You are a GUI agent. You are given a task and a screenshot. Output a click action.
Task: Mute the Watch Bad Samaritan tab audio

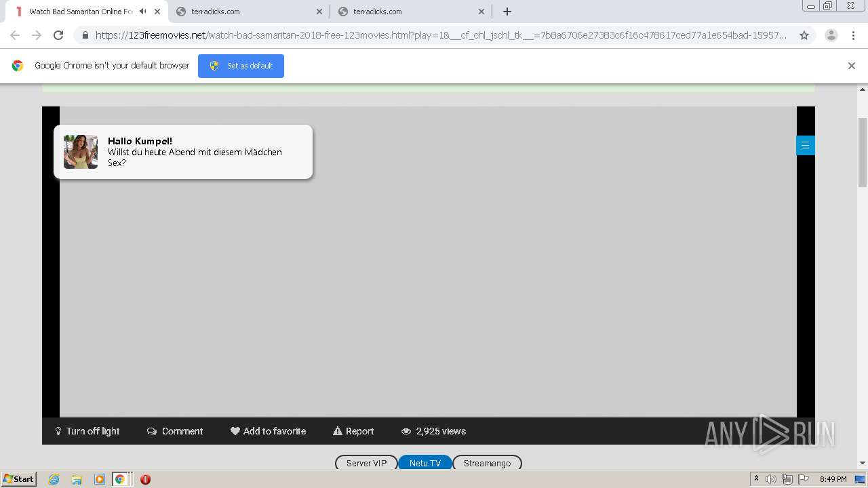coord(142,12)
